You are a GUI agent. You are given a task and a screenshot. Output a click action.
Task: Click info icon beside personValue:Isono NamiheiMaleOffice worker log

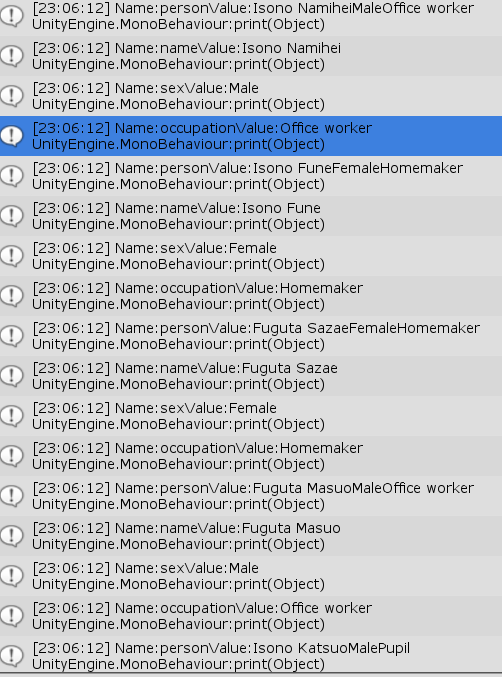point(12,16)
